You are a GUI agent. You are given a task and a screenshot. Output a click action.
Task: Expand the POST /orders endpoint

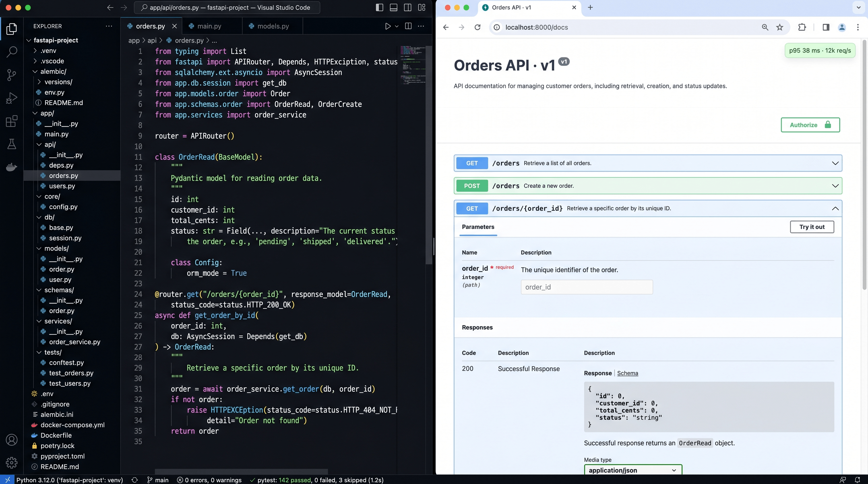648,186
